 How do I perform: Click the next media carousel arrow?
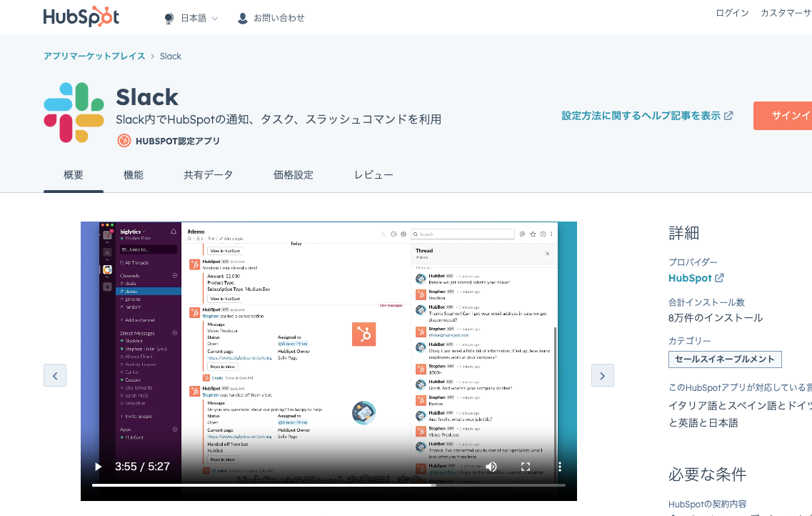tap(602, 374)
